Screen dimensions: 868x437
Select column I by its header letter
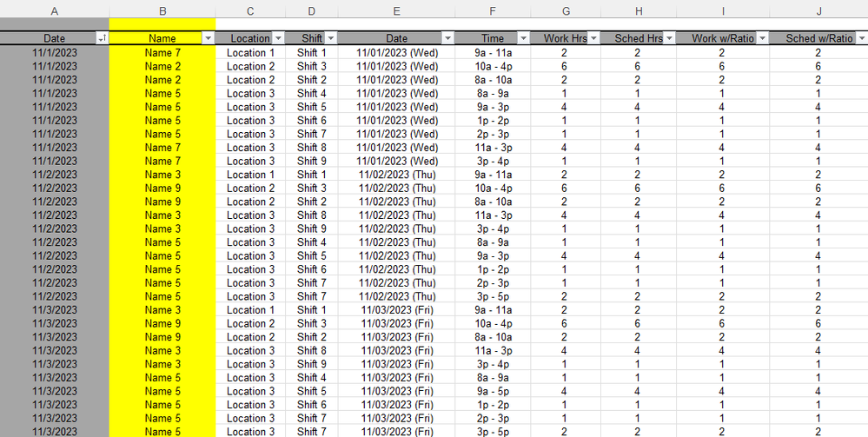722,11
